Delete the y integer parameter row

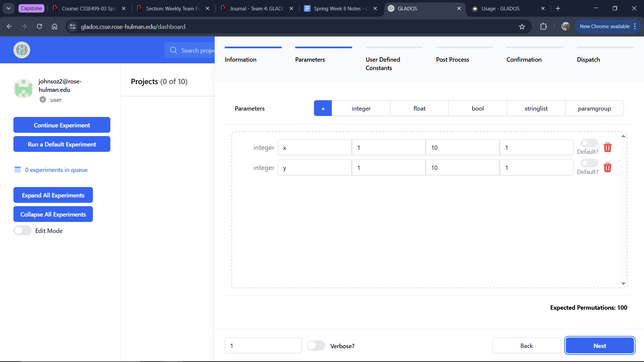[x=607, y=168]
